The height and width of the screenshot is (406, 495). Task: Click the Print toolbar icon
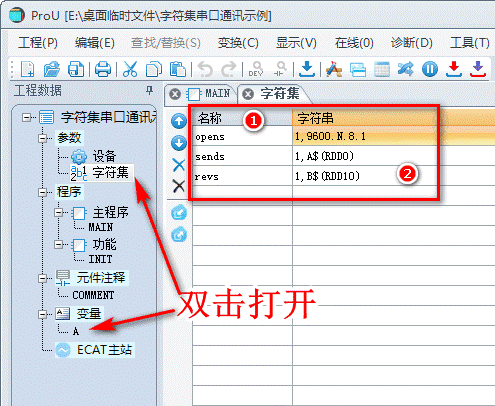pos(103,69)
